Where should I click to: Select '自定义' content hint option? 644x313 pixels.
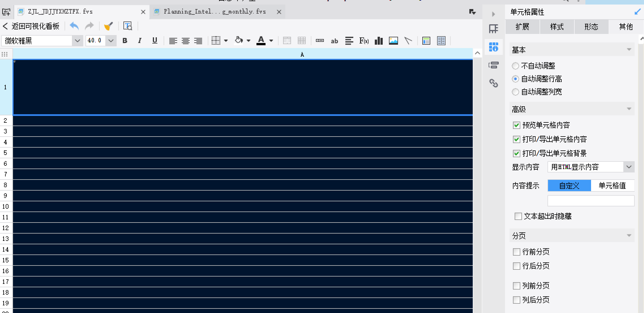(x=569, y=186)
